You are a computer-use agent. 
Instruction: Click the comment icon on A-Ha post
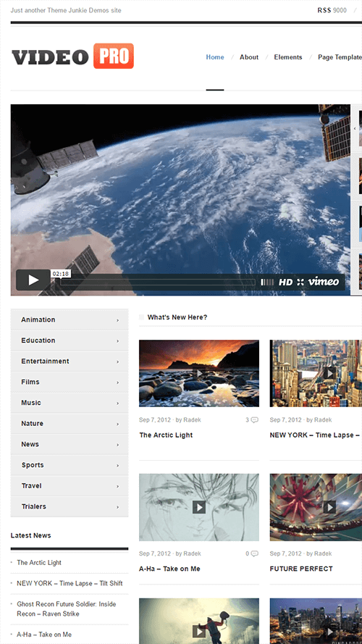pos(254,553)
